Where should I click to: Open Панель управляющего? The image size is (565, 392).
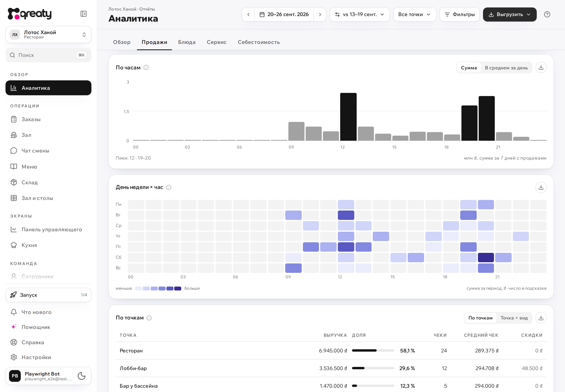click(48, 229)
